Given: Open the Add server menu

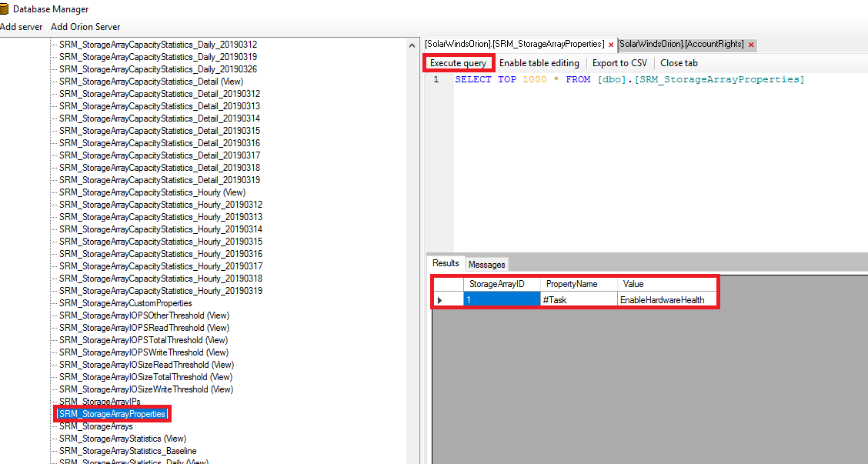Looking at the screenshot, I should pyautogui.click(x=22, y=26).
